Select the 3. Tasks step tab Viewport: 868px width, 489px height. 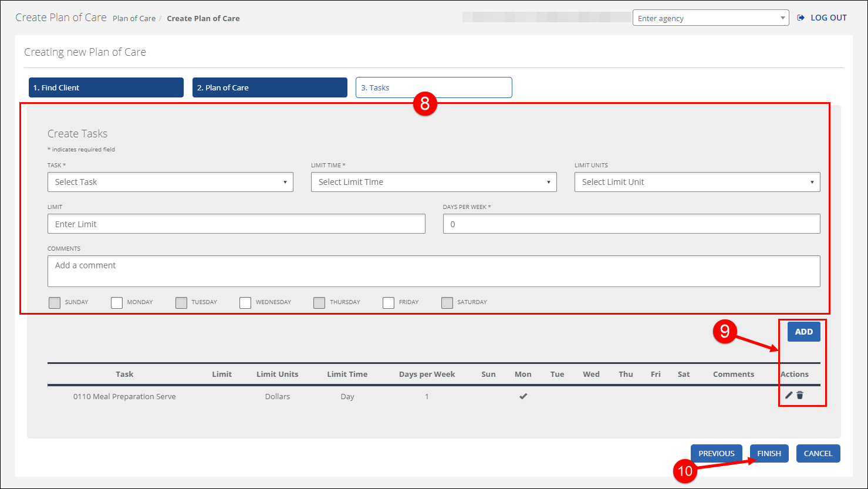pyautogui.click(x=434, y=87)
